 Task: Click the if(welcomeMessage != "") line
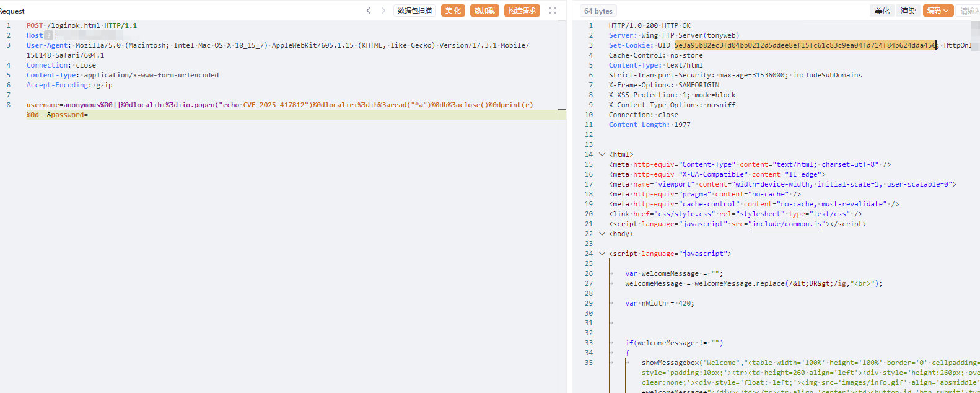674,343
